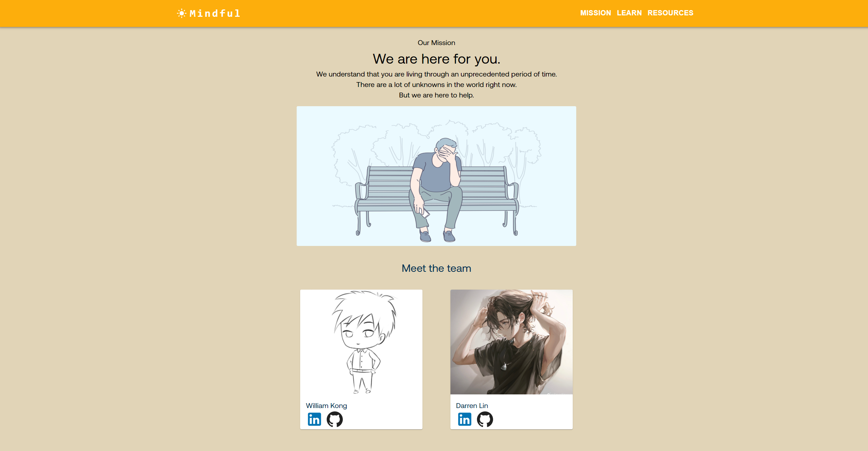
Task: Select the William Kong name text
Action: point(326,406)
